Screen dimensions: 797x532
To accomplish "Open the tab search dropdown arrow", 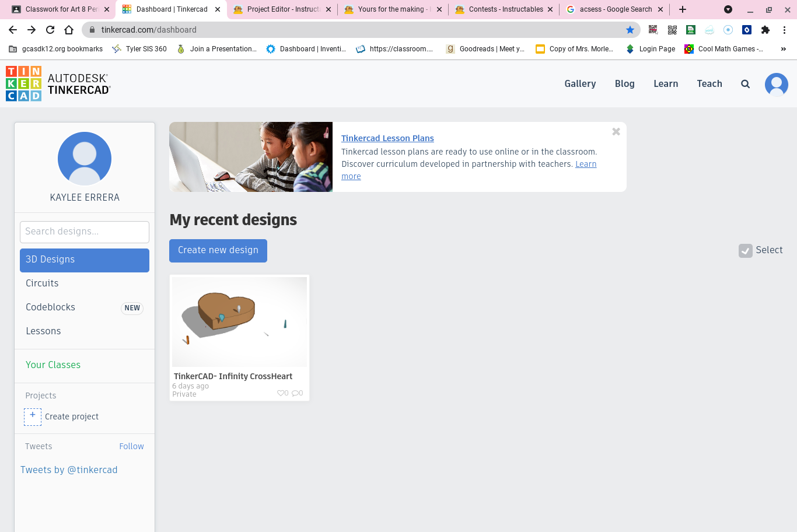I will click(728, 9).
